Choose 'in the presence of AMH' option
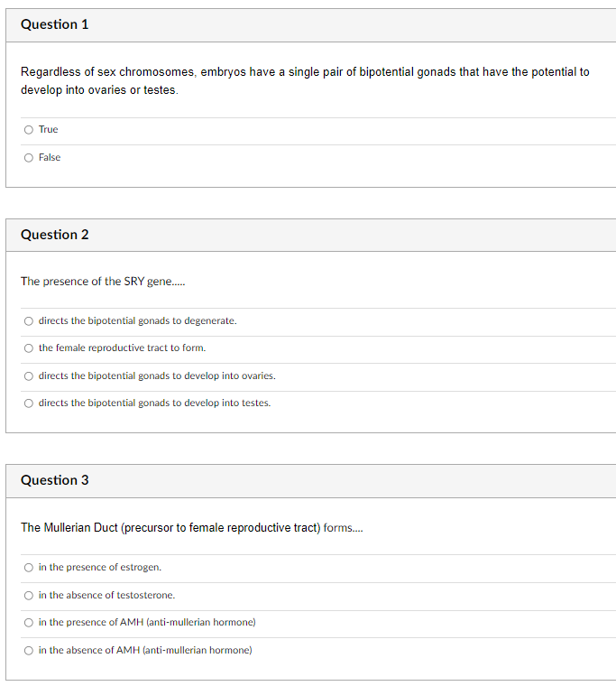The image size is (616, 686). [29, 623]
